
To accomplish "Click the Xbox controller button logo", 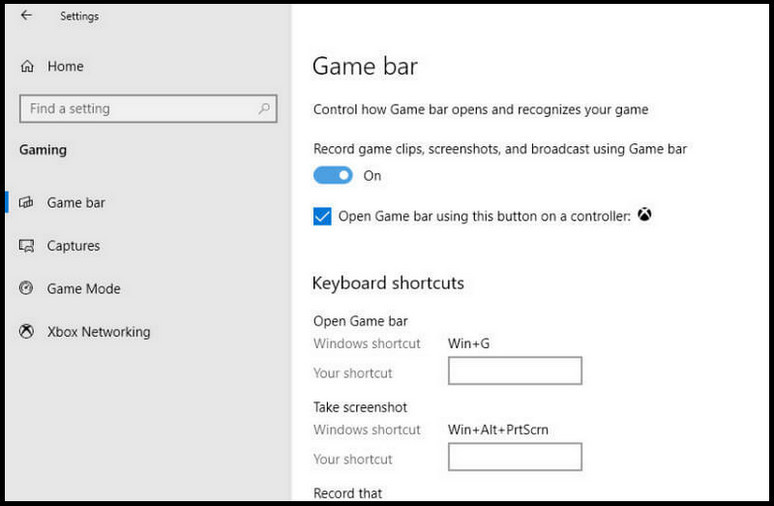I will click(x=645, y=215).
